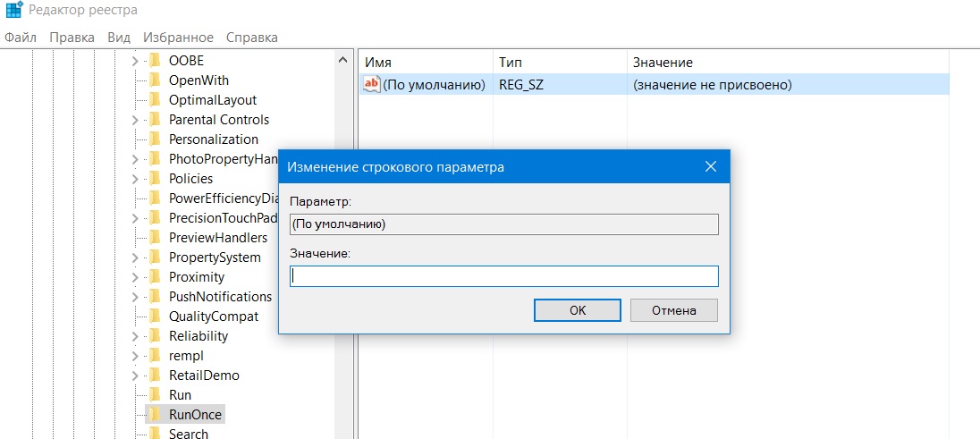Click the ab string value icon
This screenshot has height=439, width=980.
click(371, 85)
